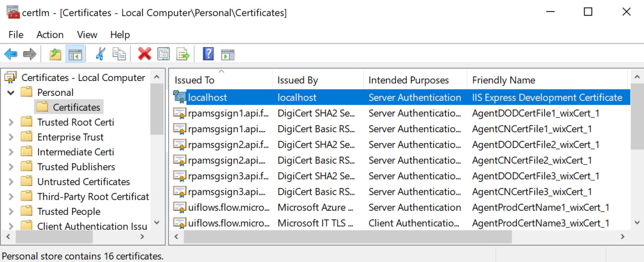Select Certificates subfolder under Personal
The height and width of the screenshot is (262, 644).
[x=76, y=107]
